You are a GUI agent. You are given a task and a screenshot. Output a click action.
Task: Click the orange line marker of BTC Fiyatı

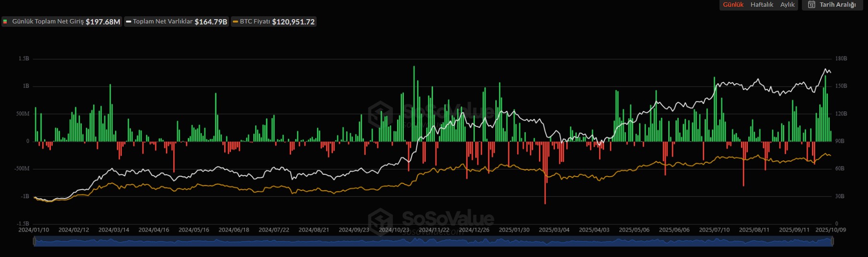tap(235, 22)
